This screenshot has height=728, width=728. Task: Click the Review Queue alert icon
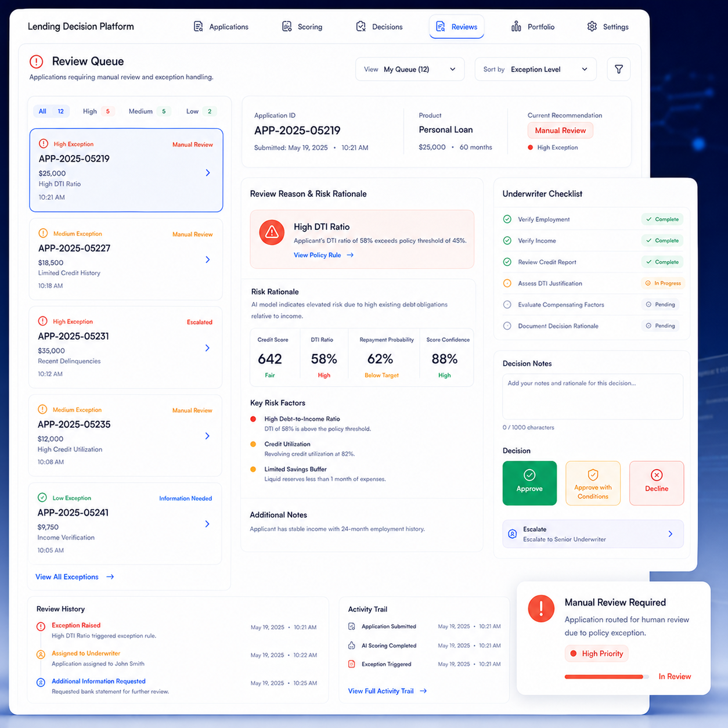(36, 62)
